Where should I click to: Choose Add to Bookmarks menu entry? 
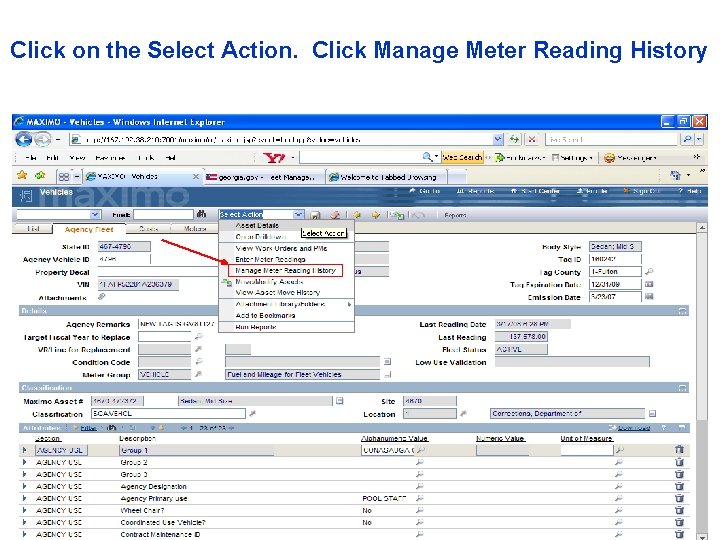pos(265,315)
